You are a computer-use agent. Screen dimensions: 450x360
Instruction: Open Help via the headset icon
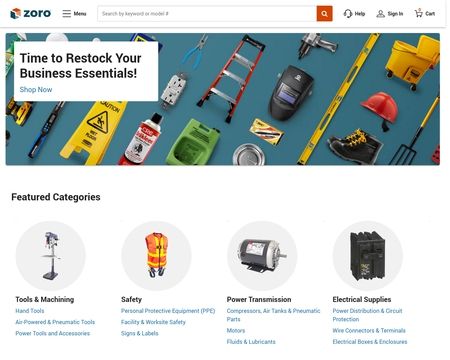[348, 14]
